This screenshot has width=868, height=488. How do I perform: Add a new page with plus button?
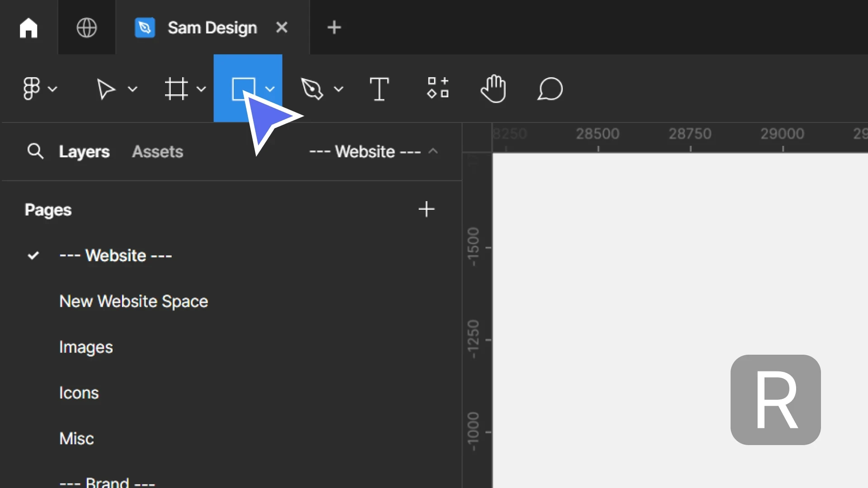(x=427, y=209)
